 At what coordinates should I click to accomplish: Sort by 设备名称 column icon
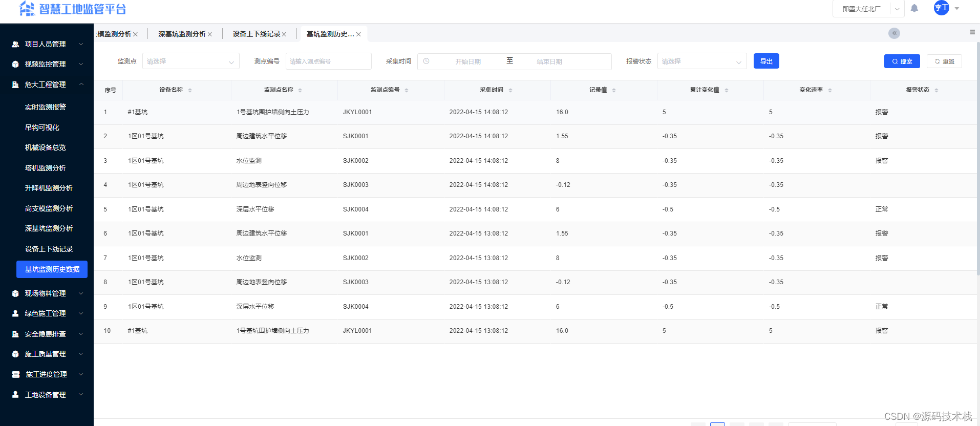pyautogui.click(x=190, y=90)
